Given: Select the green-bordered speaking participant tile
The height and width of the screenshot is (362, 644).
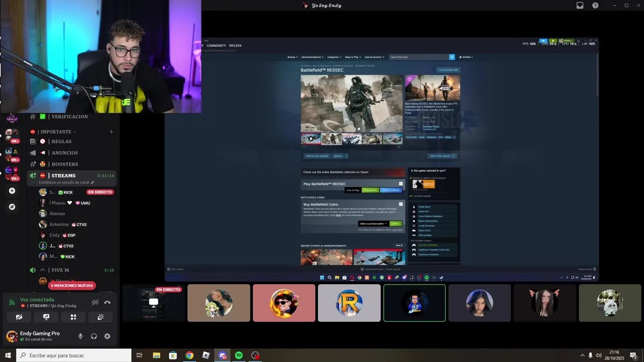Looking at the screenshot, I should coord(415,303).
